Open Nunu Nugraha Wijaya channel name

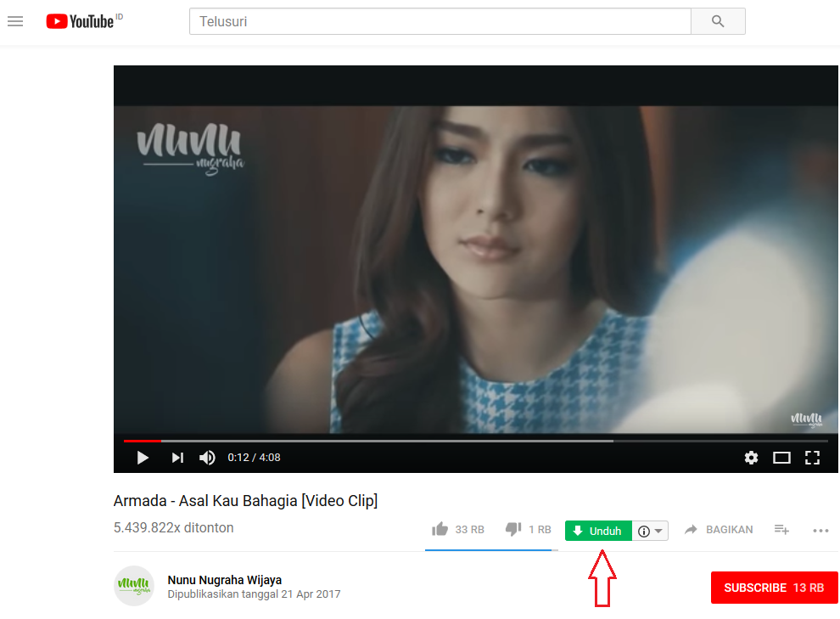click(x=225, y=580)
